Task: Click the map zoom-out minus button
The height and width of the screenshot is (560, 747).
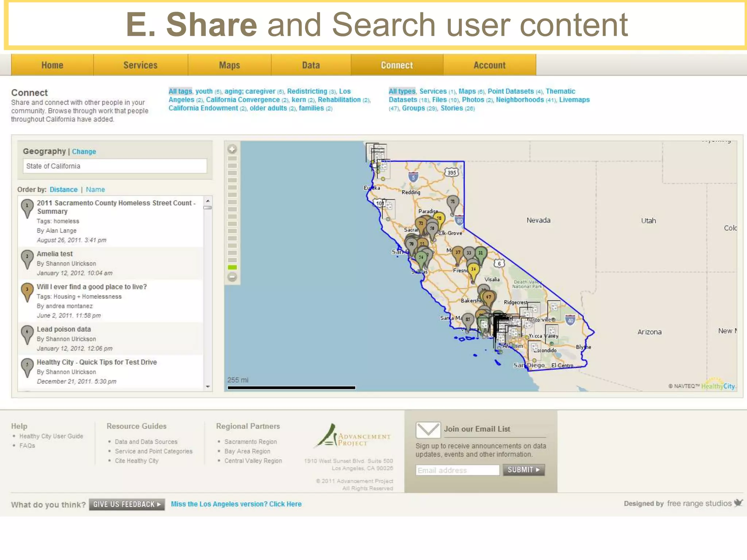Action: (x=232, y=277)
